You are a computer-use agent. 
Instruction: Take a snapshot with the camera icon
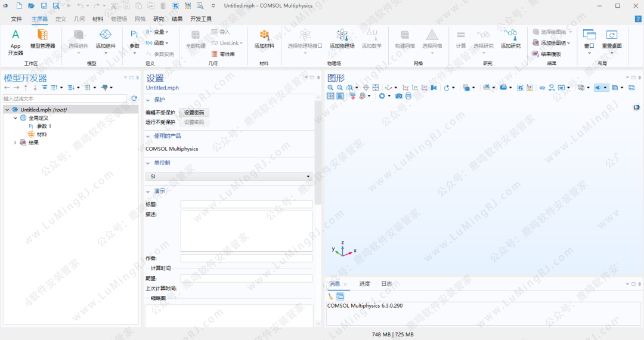coord(399,96)
